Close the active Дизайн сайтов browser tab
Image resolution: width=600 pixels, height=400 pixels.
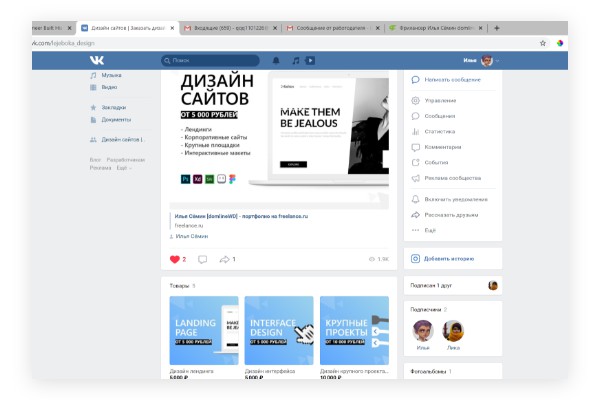tap(172, 28)
